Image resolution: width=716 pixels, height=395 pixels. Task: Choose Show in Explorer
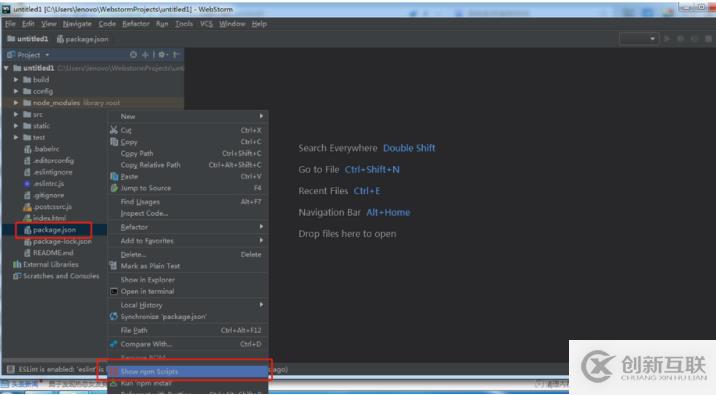[x=188, y=279]
